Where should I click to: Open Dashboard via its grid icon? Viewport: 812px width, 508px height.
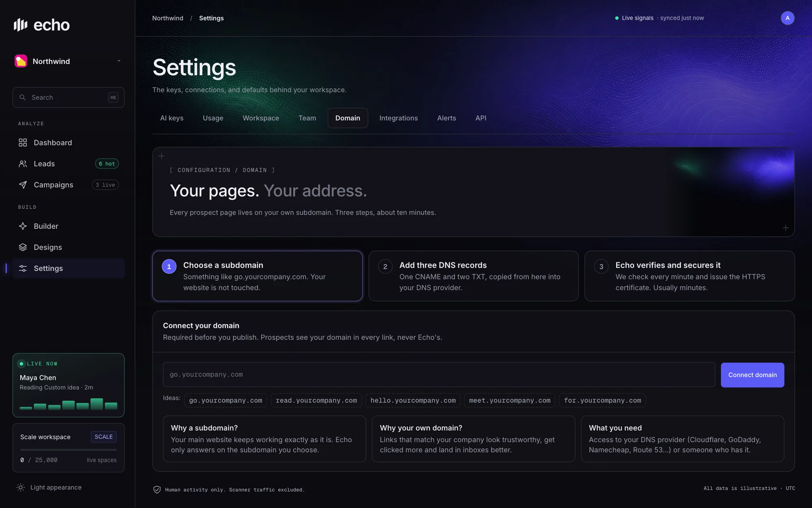tap(23, 143)
